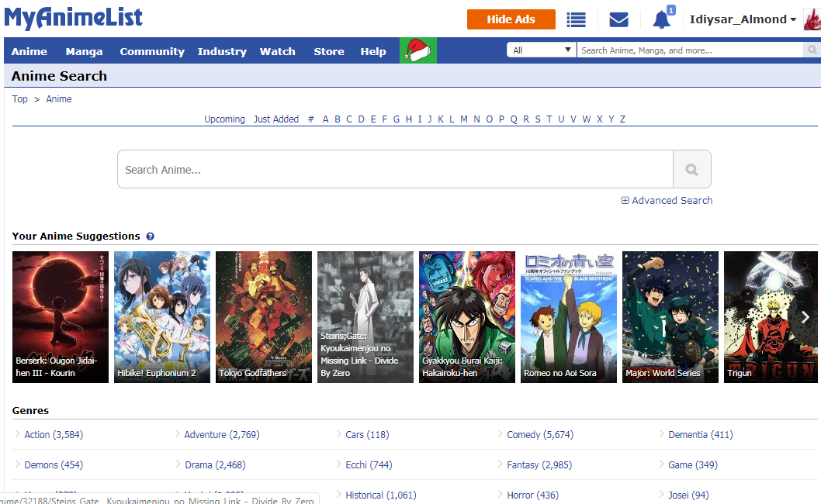Show next anime suggestions arrow

[805, 317]
